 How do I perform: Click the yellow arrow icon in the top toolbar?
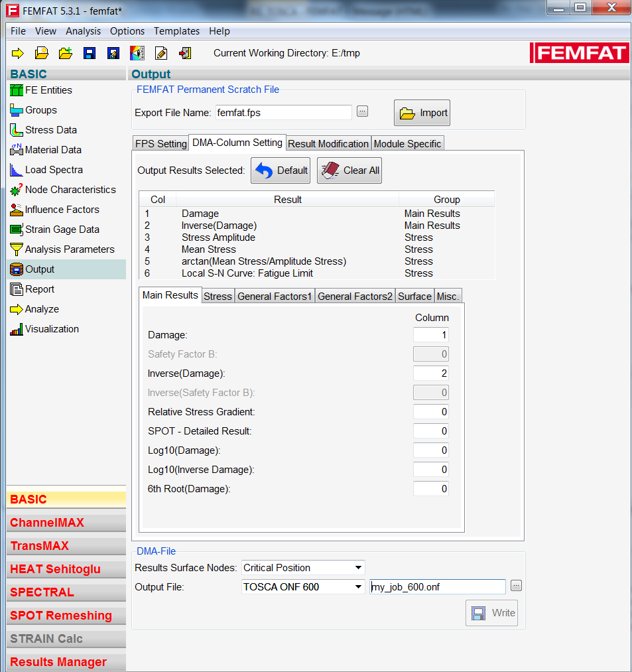(x=17, y=53)
